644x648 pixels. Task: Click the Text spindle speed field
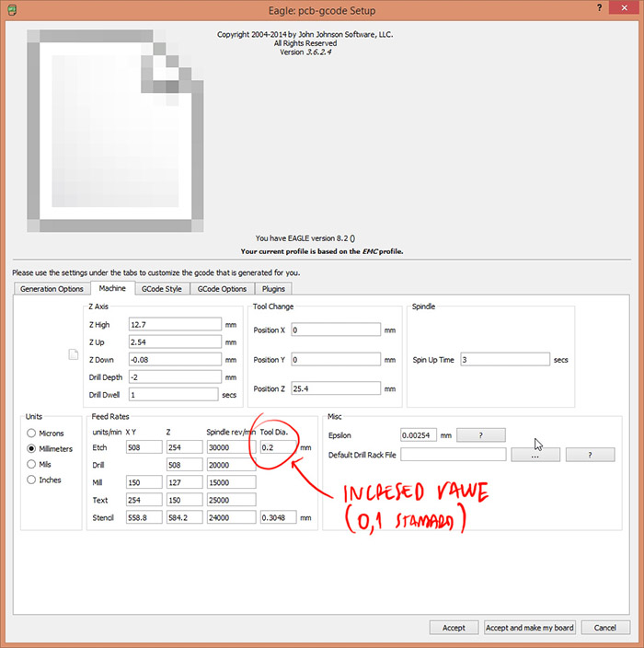[x=231, y=500]
